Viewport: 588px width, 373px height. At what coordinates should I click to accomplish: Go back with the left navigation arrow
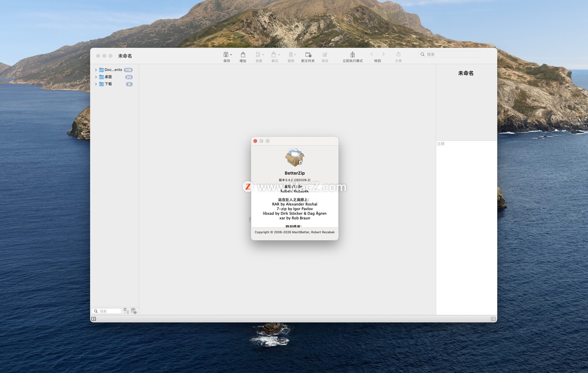(x=372, y=54)
